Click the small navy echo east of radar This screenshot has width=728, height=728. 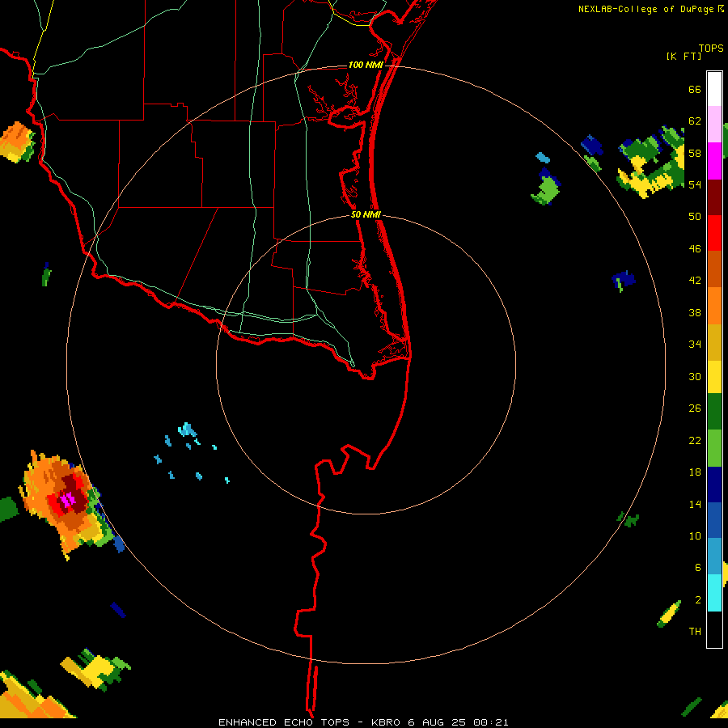(x=624, y=280)
